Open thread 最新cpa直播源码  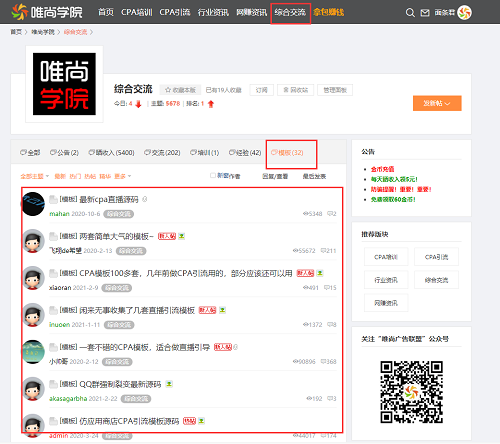point(109,199)
